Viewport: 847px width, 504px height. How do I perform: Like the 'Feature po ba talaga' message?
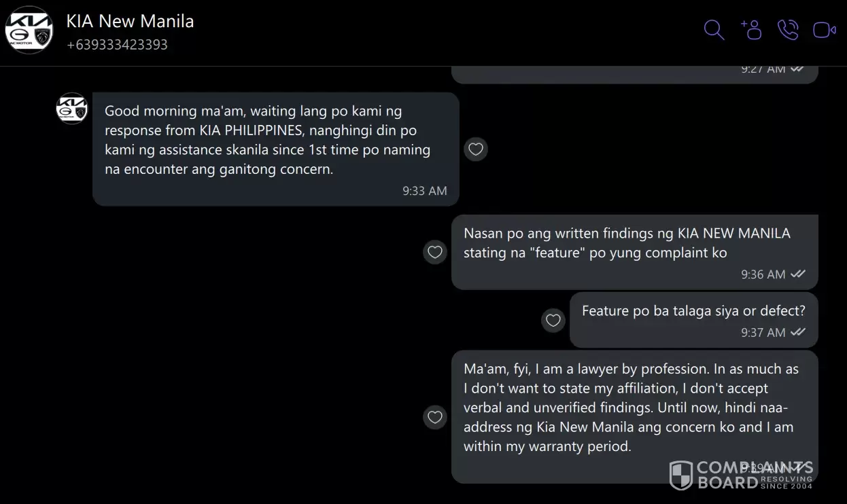coord(553,320)
